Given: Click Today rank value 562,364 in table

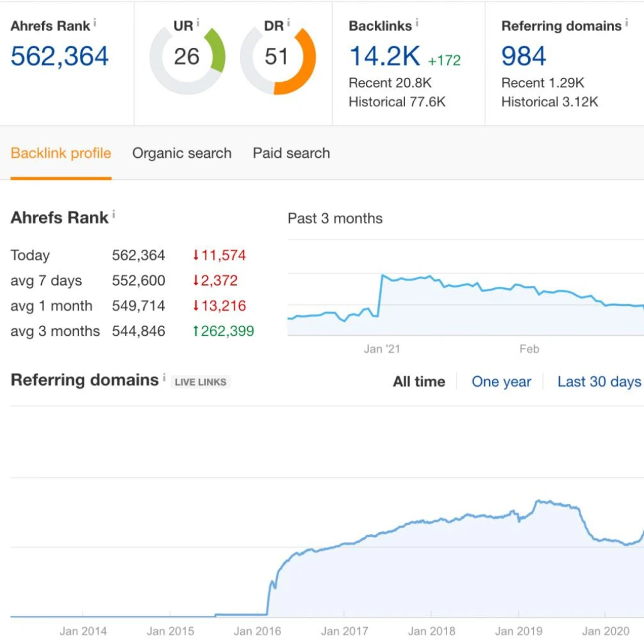Looking at the screenshot, I should click(138, 255).
